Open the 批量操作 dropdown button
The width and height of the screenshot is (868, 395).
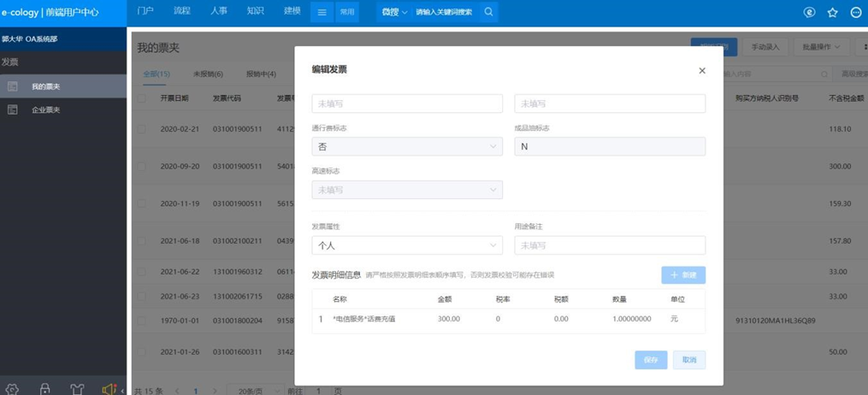coord(821,47)
